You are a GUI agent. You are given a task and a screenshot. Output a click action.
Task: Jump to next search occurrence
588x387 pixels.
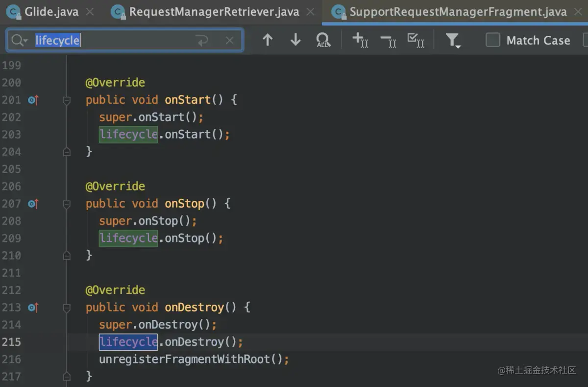tap(295, 40)
